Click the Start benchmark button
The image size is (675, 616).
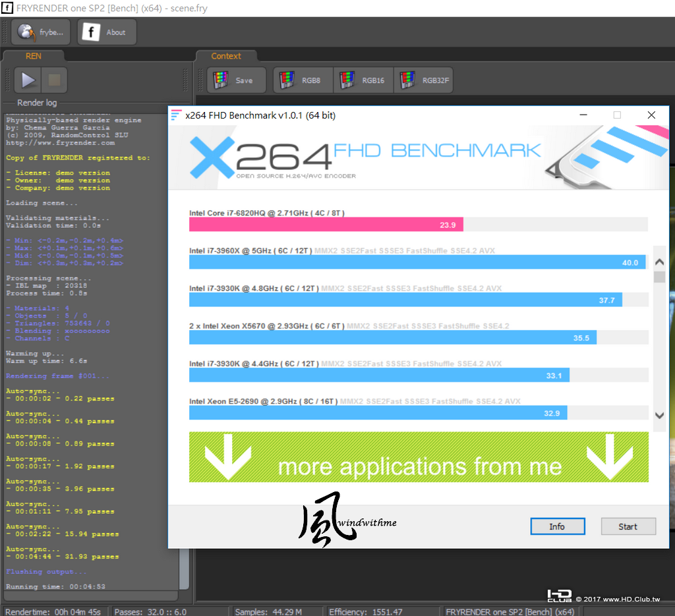coord(628,526)
